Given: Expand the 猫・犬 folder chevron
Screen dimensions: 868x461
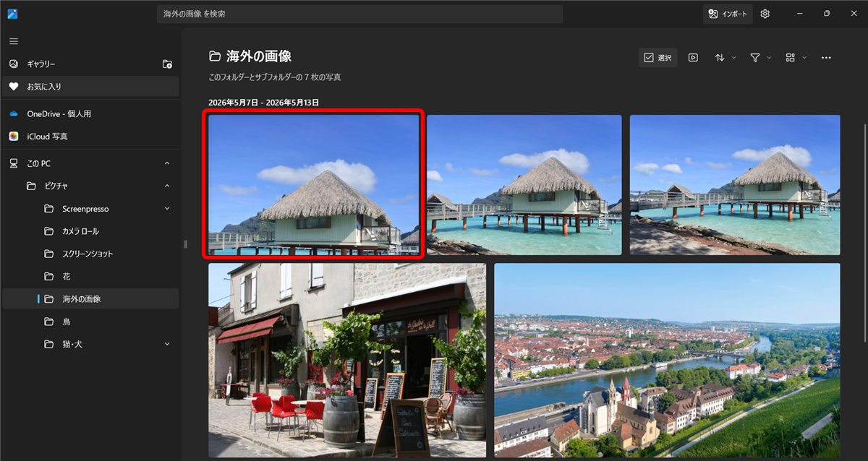Looking at the screenshot, I should coord(167,344).
